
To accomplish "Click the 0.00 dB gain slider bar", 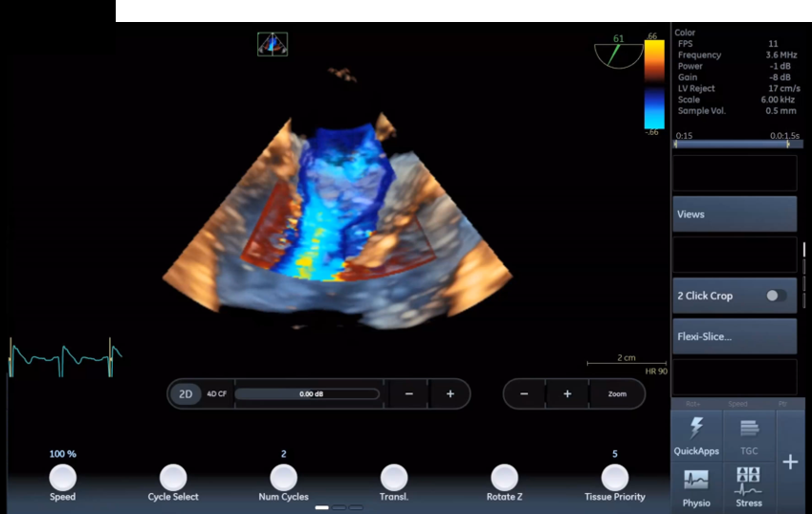I will (307, 394).
